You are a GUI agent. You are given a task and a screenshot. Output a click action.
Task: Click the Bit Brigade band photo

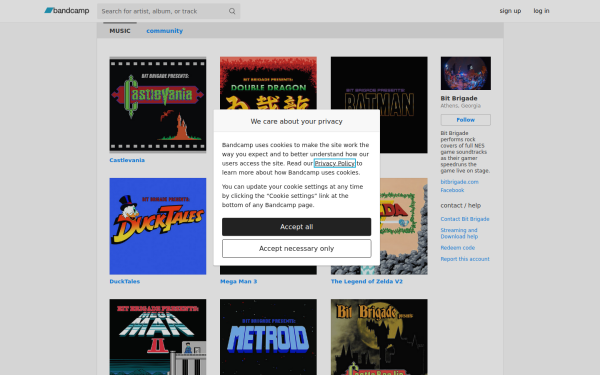pyautogui.click(x=466, y=73)
